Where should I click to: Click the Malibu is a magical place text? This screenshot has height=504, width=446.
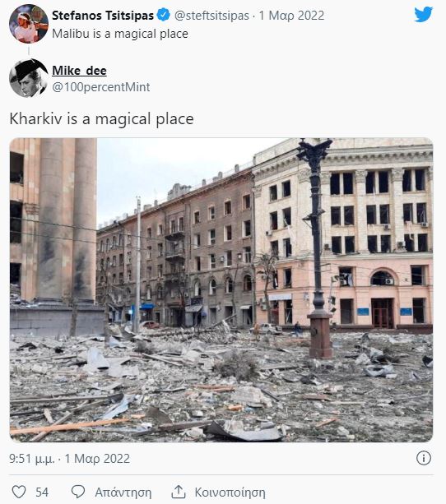coord(120,34)
